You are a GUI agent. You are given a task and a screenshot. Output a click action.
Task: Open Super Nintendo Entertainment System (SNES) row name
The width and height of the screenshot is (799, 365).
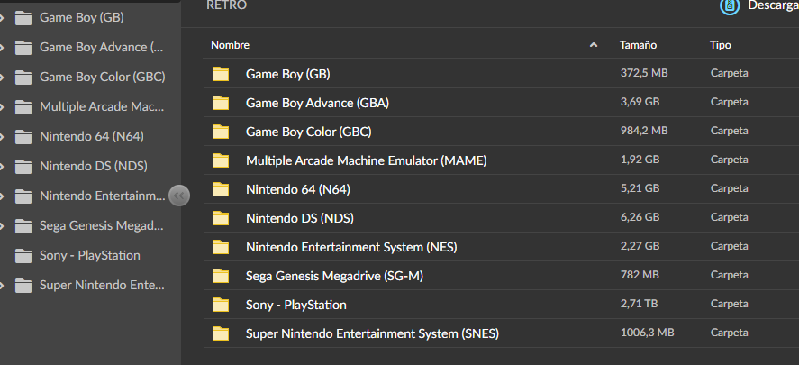click(372, 334)
